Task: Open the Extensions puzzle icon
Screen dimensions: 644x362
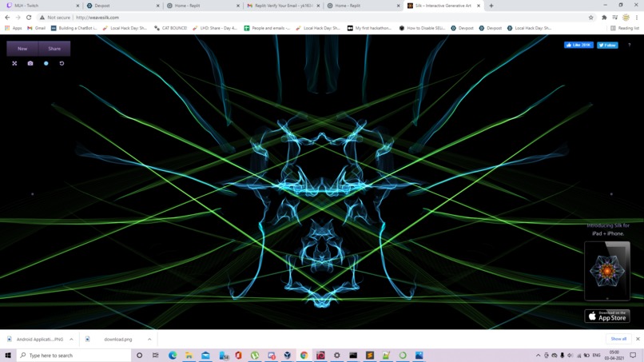Action: (x=604, y=18)
